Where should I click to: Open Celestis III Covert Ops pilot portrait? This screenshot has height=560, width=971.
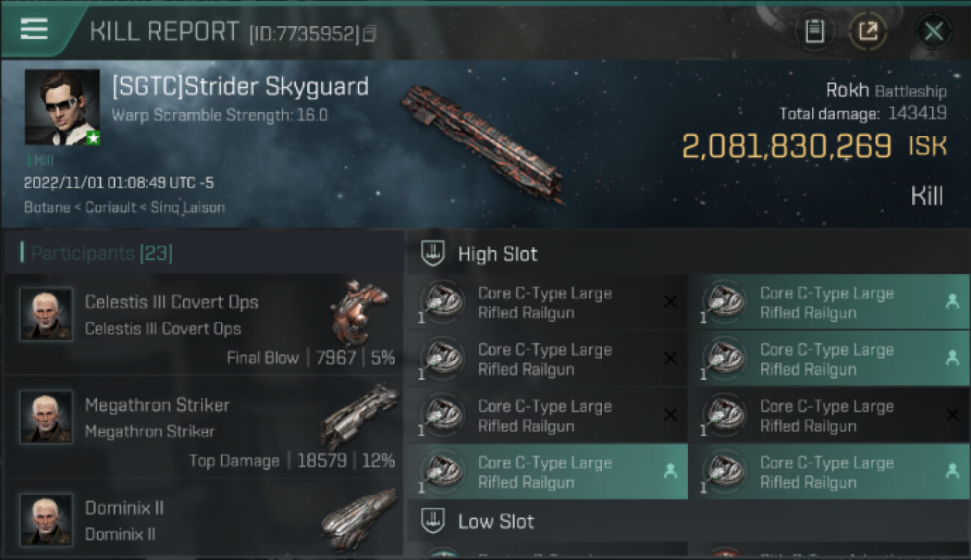[46, 314]
